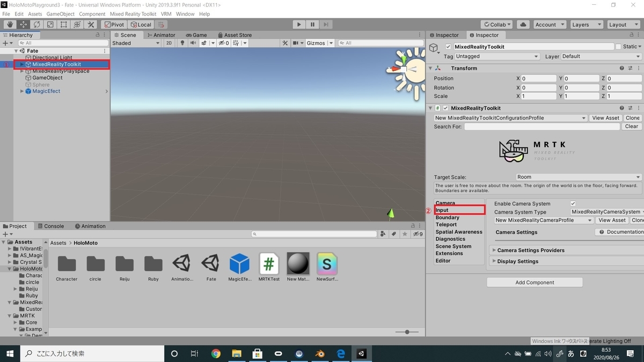Select the combined Transform tool
Image resolution: width=644 pixels, height=362 pixels.
point(77,25)
